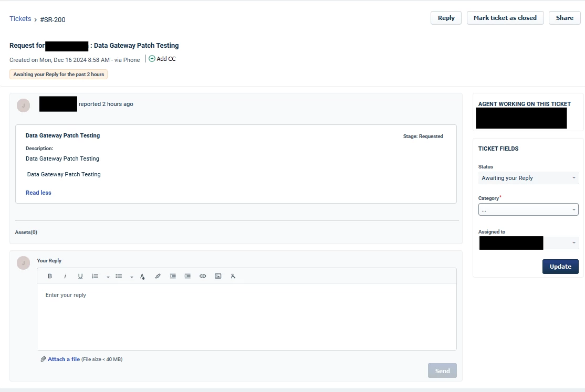Click the bold Data Gateway Patch Testing heading in description box
This screenshot has height=392, width=585.
[x=62, y=135]
